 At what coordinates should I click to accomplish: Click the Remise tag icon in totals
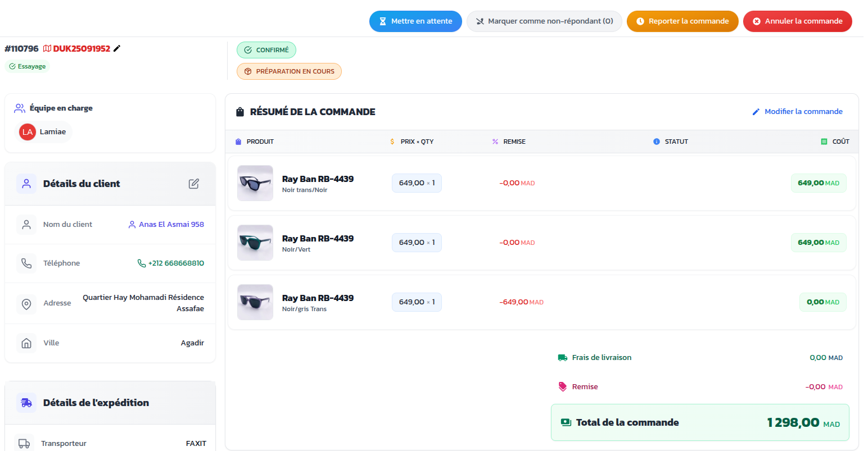tap(563, 387)
